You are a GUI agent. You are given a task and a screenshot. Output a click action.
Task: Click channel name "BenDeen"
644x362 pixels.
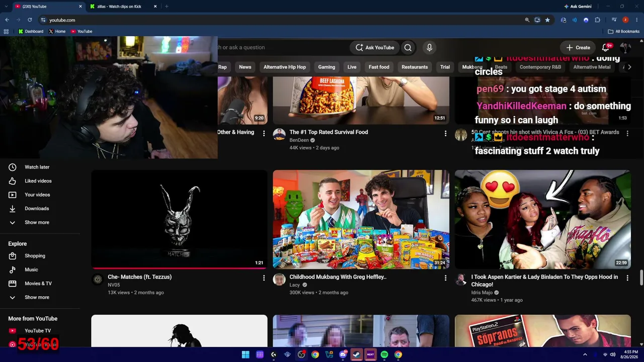(299, 140)
